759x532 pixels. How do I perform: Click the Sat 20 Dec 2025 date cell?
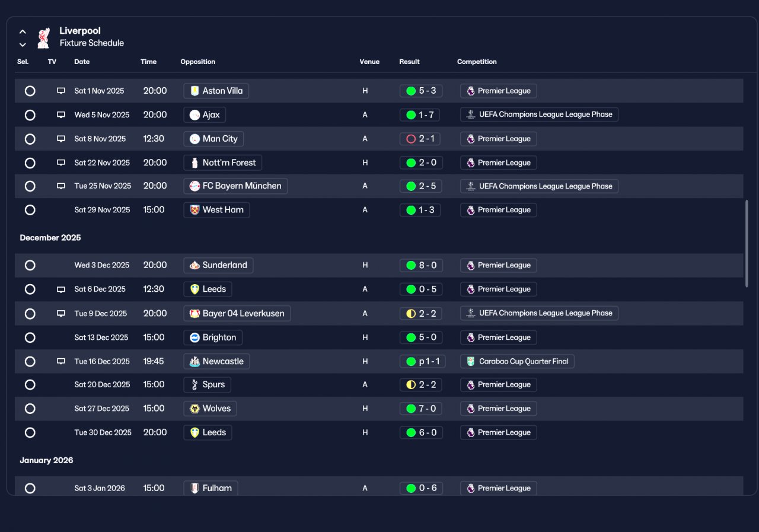(102, 384)
